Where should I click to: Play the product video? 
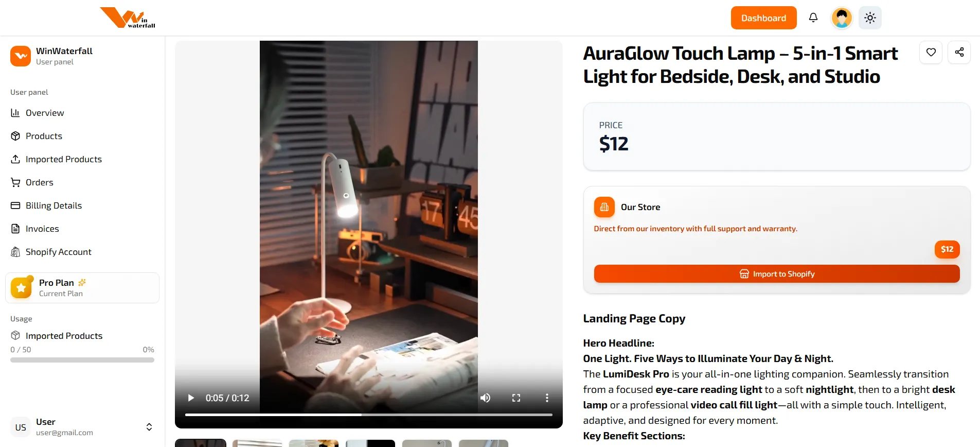coord(191,398)
